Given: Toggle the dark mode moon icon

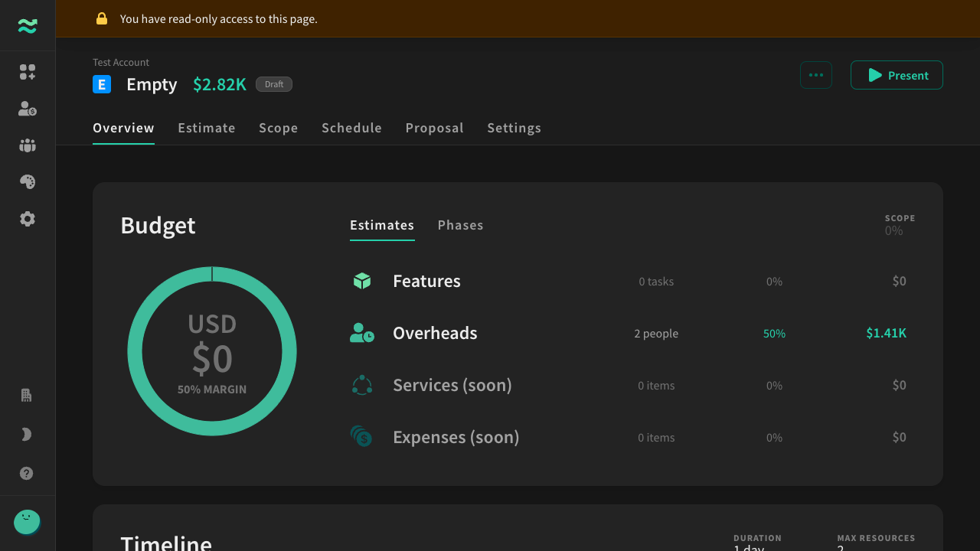Looking at the screenshot, I should pyautogui.click(x=27, y=435).
